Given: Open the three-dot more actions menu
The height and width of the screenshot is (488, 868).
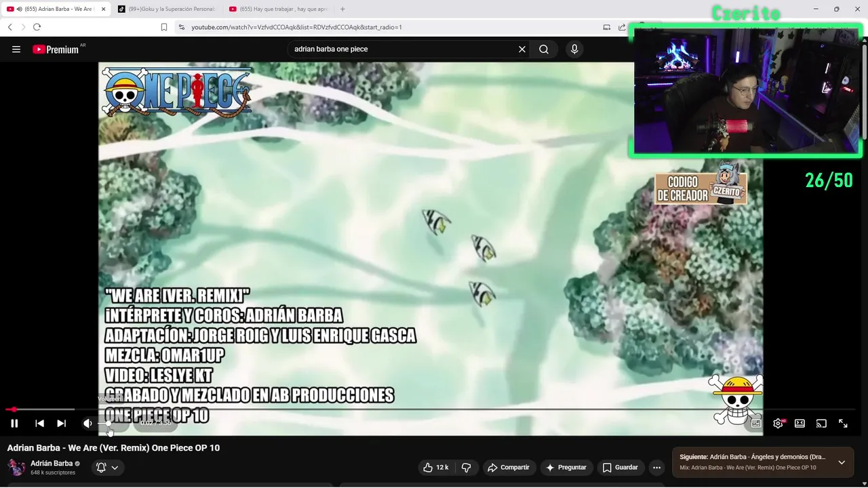Looking at the screenshot, I should 656,468.
